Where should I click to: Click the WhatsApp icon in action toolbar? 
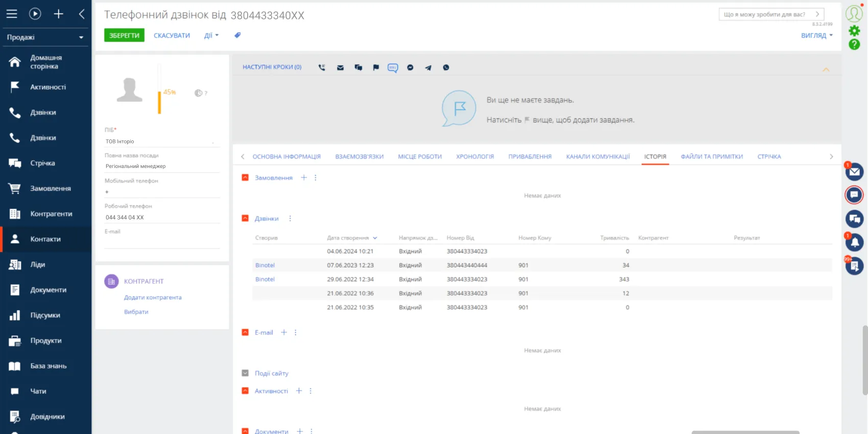tap(446, 67)
